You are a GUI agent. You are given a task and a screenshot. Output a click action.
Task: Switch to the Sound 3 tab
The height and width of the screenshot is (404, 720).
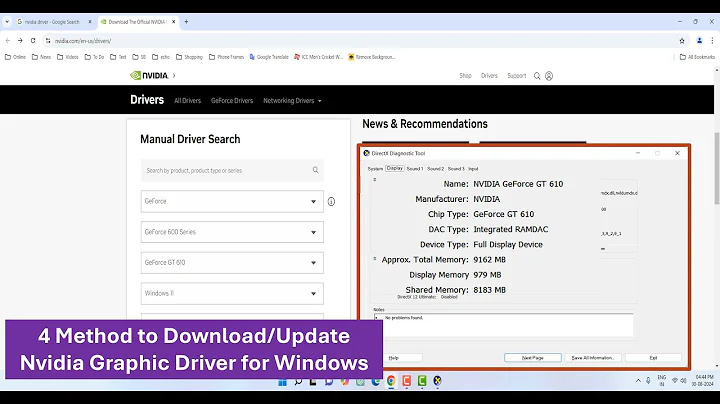coord(456,169)
